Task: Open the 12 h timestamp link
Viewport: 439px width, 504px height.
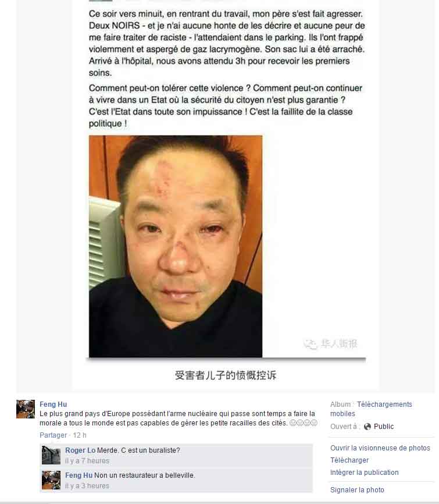Action: tap(80, 435)
